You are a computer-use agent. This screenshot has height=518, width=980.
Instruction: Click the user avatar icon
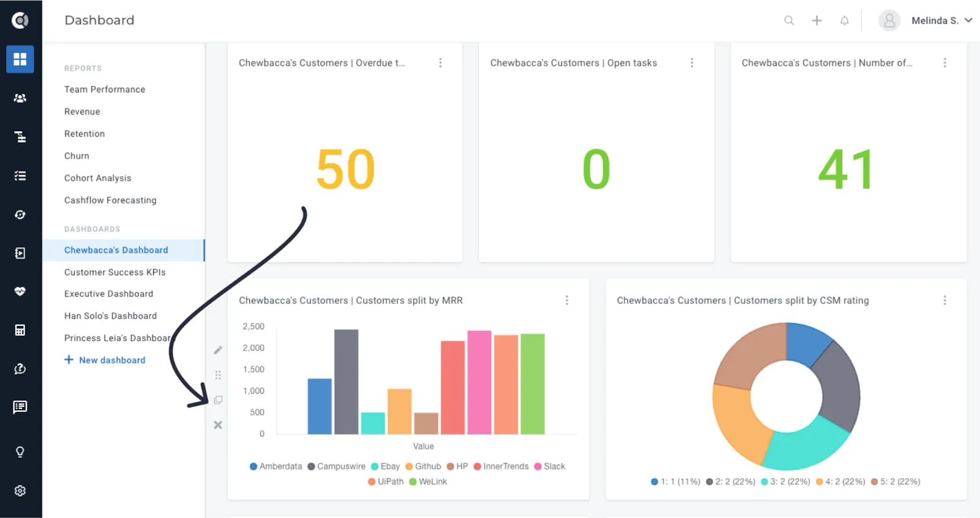tap(889, 21)
